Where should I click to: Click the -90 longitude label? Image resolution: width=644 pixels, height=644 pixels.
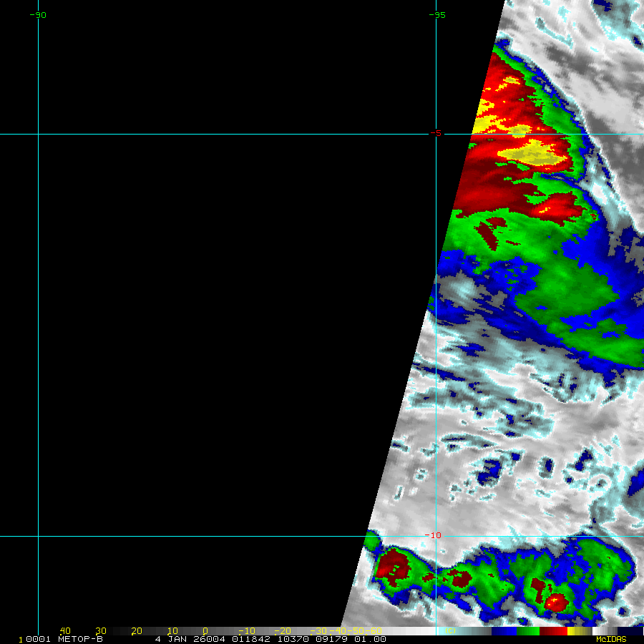pyautogui.click(x=38, y=15)
